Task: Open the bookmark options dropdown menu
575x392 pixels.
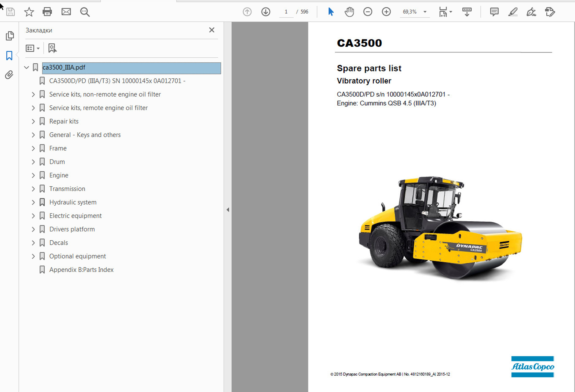Action: [x=33, y=48]
